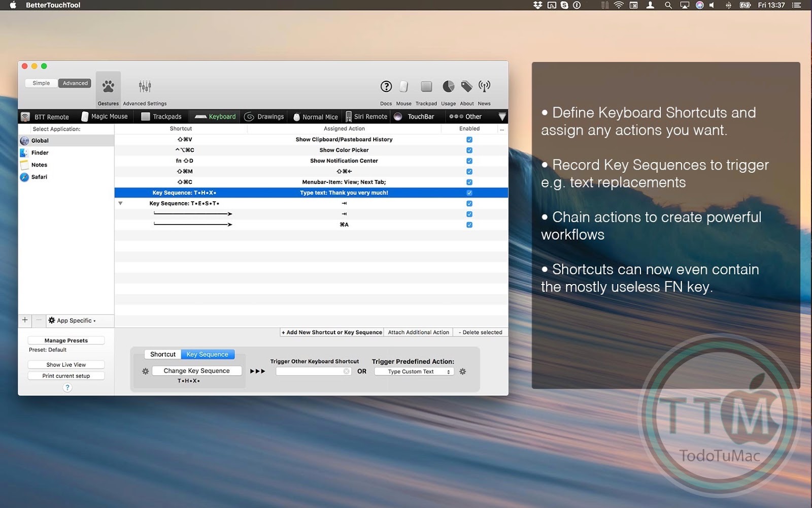Screen dimensions: 812x508
Task: Toggle enabled checkbox for the ⌘A action row
Action: click(469, 225)
